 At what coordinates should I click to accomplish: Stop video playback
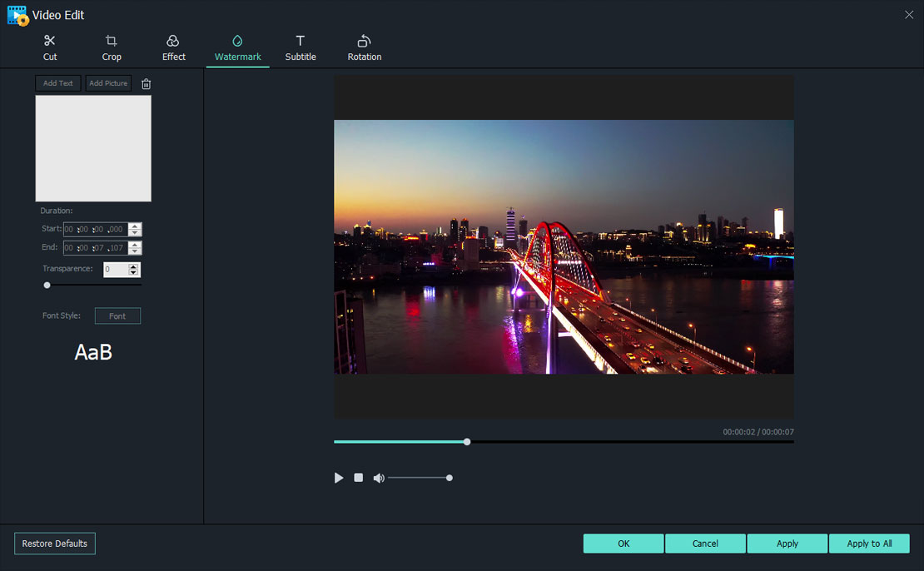coord(359,477)
